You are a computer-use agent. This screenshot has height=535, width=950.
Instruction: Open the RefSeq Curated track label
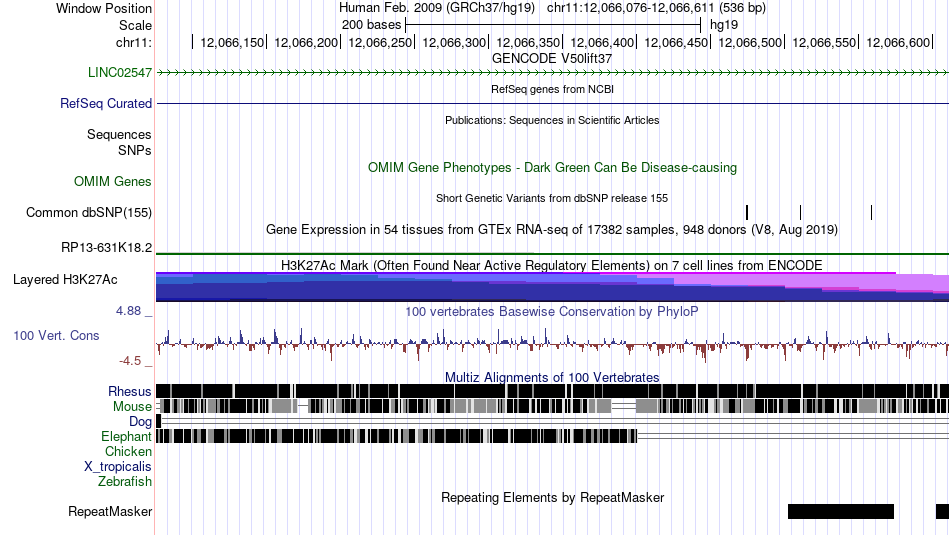point(106,104)
